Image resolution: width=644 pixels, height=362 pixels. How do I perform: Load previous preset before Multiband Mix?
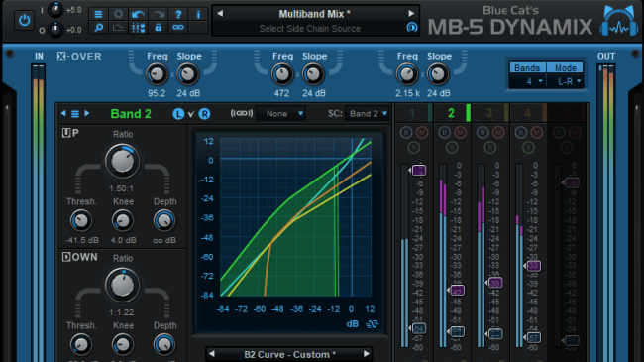click(x=220, y=14)
